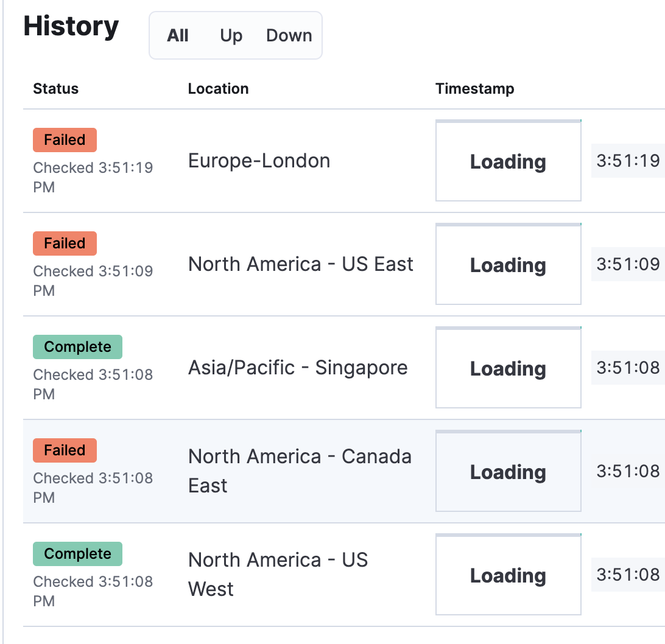Open the Europe-London location entry
665x644 pixels.
point(259,161)
